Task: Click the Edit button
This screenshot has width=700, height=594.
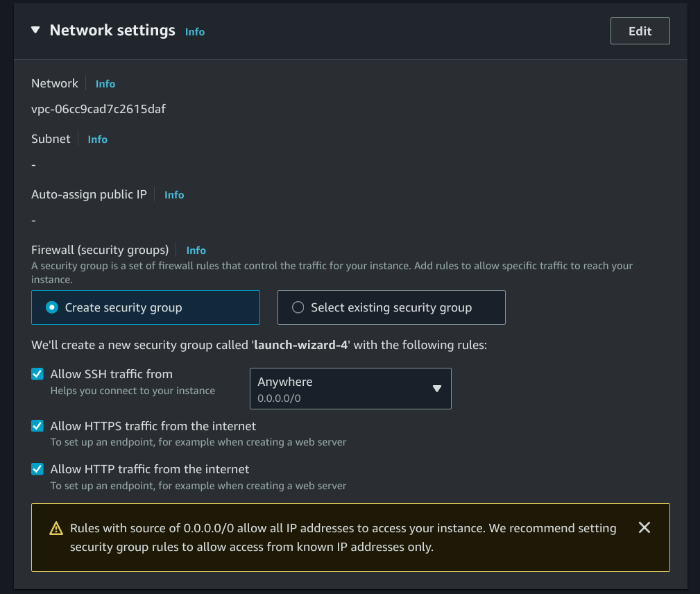Action: tap(640, 31)
